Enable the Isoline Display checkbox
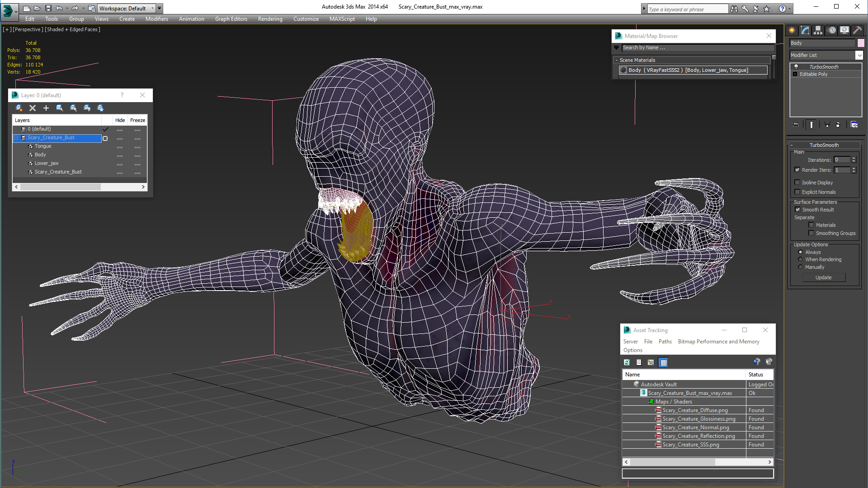 [x=797, y=183]
